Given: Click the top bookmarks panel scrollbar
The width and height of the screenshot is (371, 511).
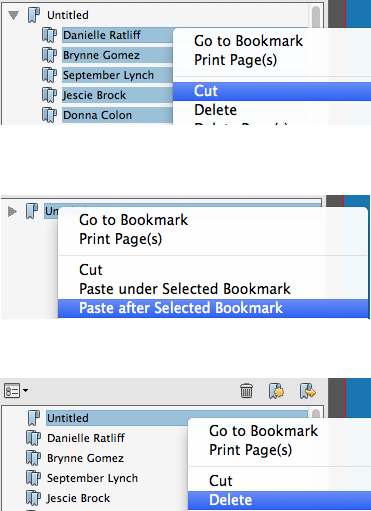Looking at the screenshot, I should click(316, 17).
